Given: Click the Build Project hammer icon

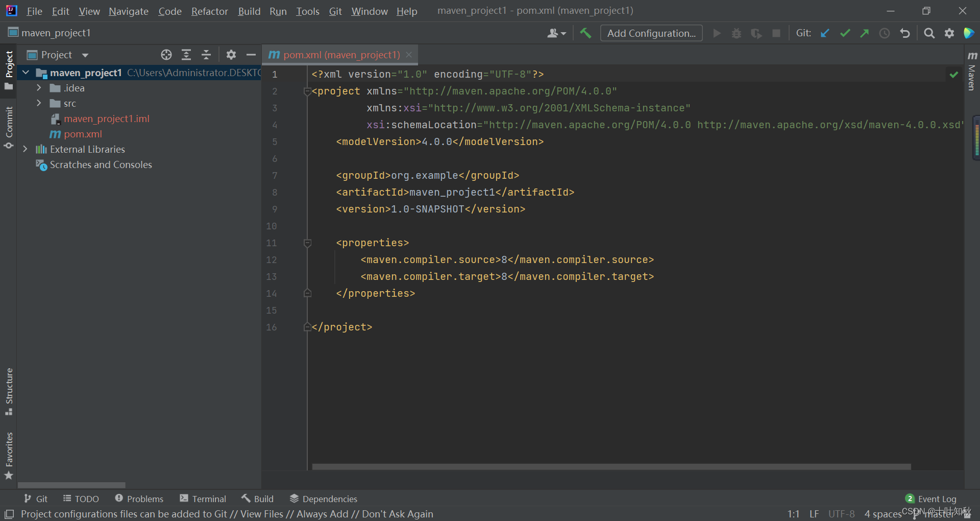Looking at the screenshot, I should coord(585,33).
